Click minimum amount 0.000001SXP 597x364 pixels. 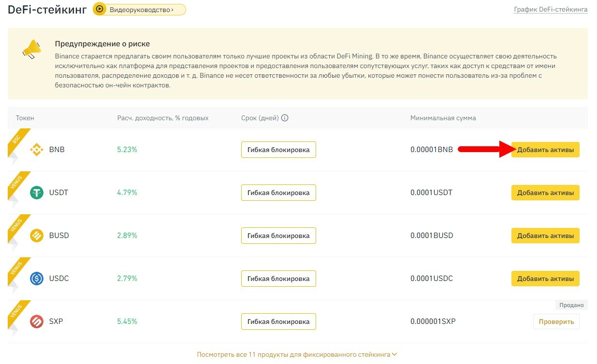coord(433,322)
